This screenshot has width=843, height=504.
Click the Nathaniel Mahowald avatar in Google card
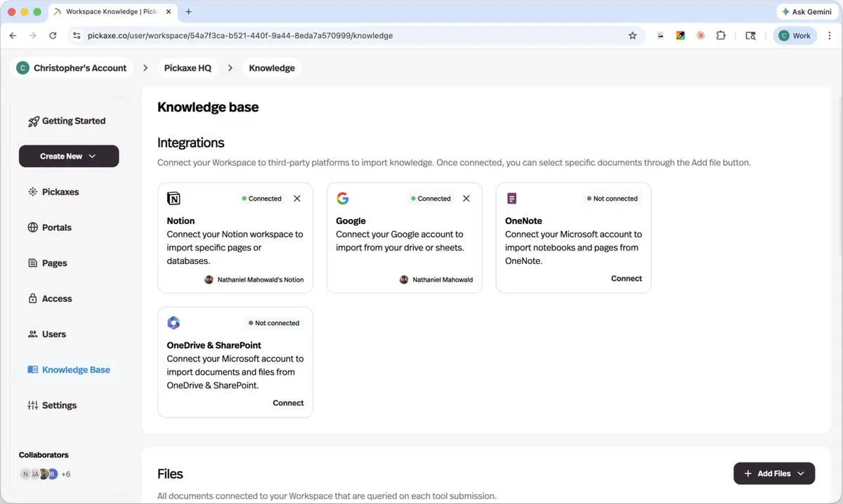(404, 279)
